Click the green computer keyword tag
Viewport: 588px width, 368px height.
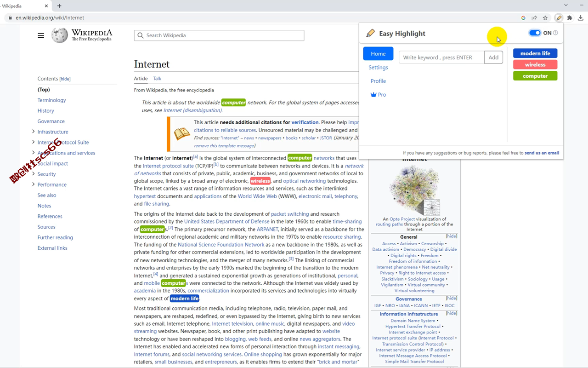(535, 76)
